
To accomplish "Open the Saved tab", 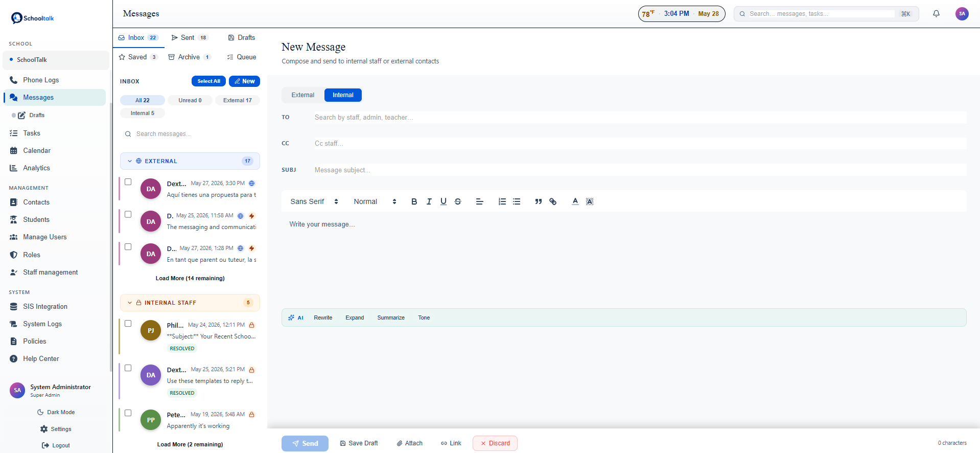I will pyautogui.click(x=138, y=57).
